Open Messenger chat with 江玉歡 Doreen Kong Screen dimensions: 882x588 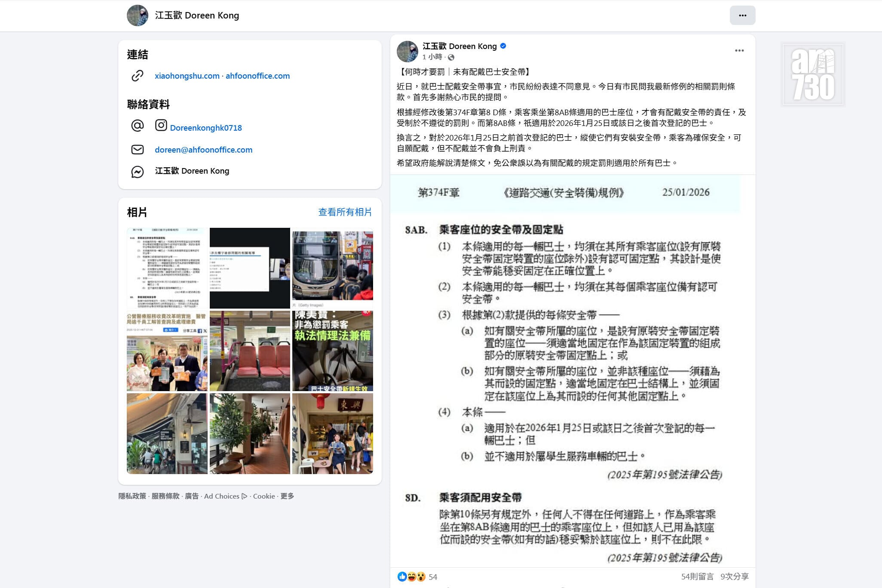tap(192, 171)
